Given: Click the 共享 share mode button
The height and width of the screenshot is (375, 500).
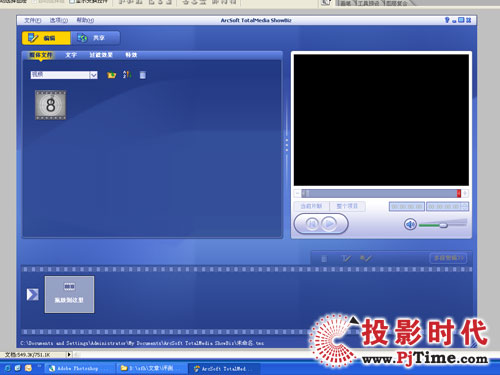Looking at the screenshot, I should coord(95,38).
